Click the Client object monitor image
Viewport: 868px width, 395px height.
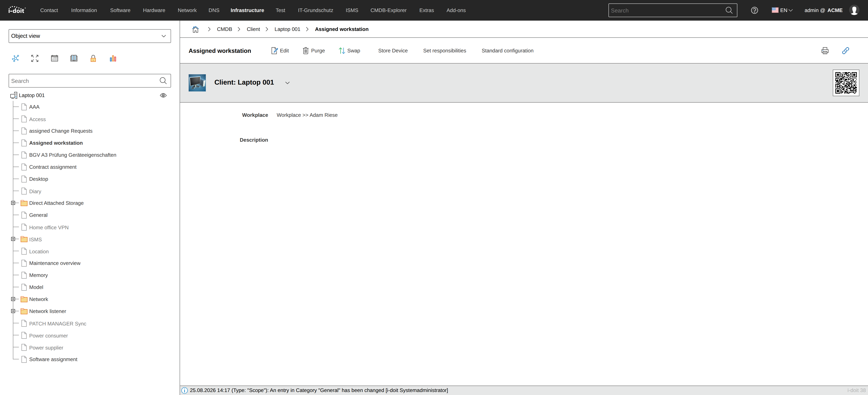tap(197, 83)
